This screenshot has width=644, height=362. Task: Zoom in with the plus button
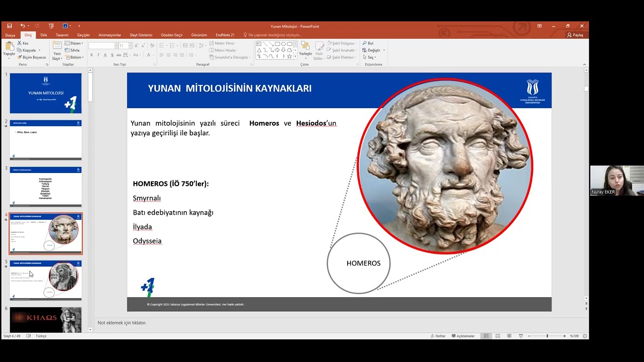point(565,336)
